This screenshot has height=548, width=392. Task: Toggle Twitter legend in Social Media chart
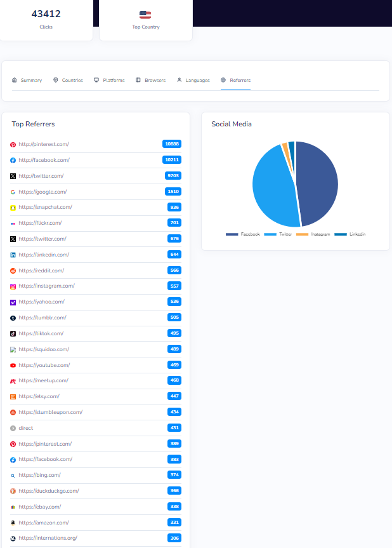coord(278,234)
